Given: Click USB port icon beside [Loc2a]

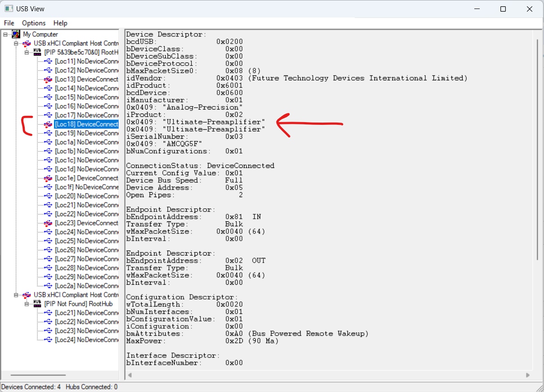Looking at the screenshot, I should (x=48, y=286).
